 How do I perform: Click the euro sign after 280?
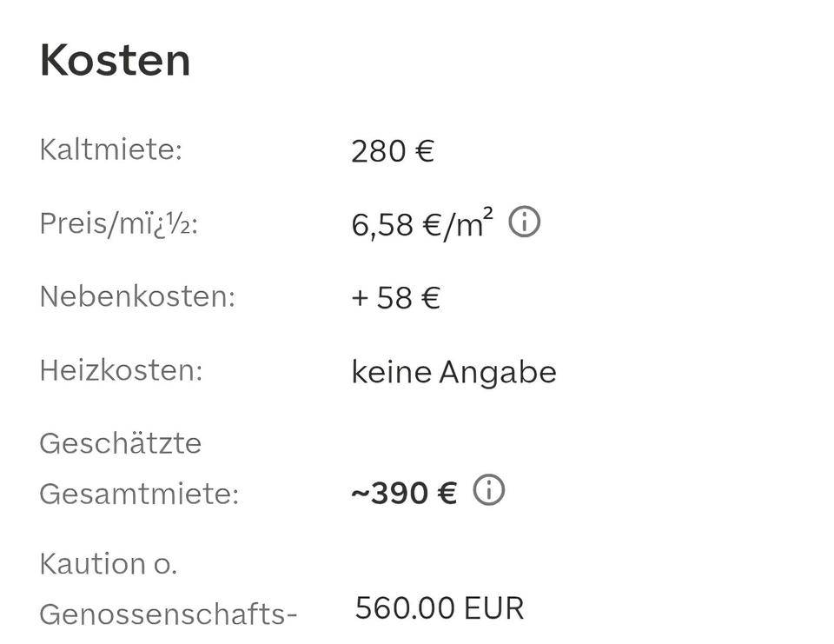pyautogui.click(x=424, y=151)
